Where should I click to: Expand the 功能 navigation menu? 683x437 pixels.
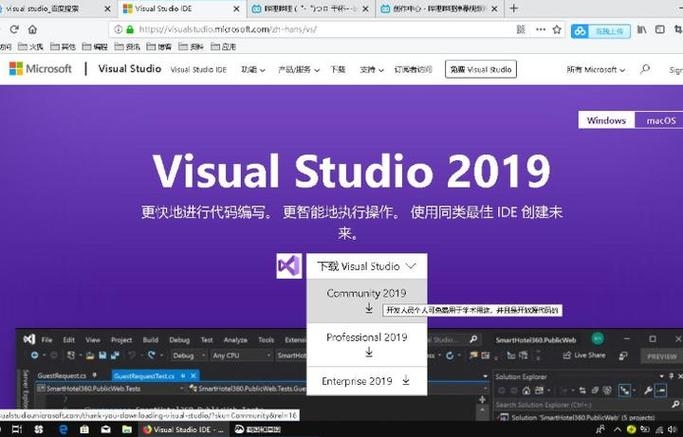(x=253, y=70)
